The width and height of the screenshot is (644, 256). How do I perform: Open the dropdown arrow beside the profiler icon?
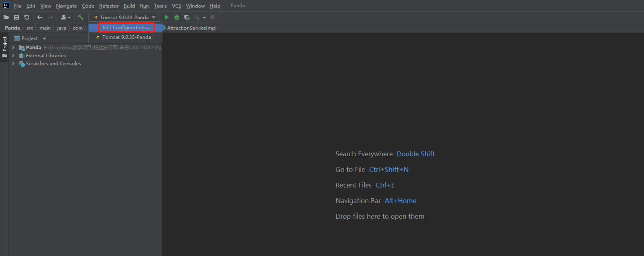click(x=204, y=17)
